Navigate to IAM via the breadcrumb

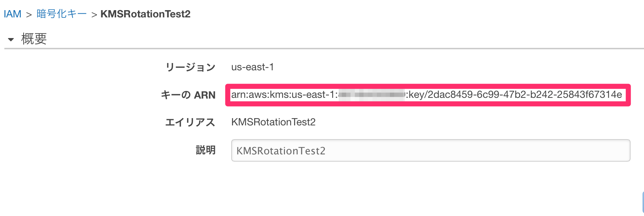coord(12,13)
